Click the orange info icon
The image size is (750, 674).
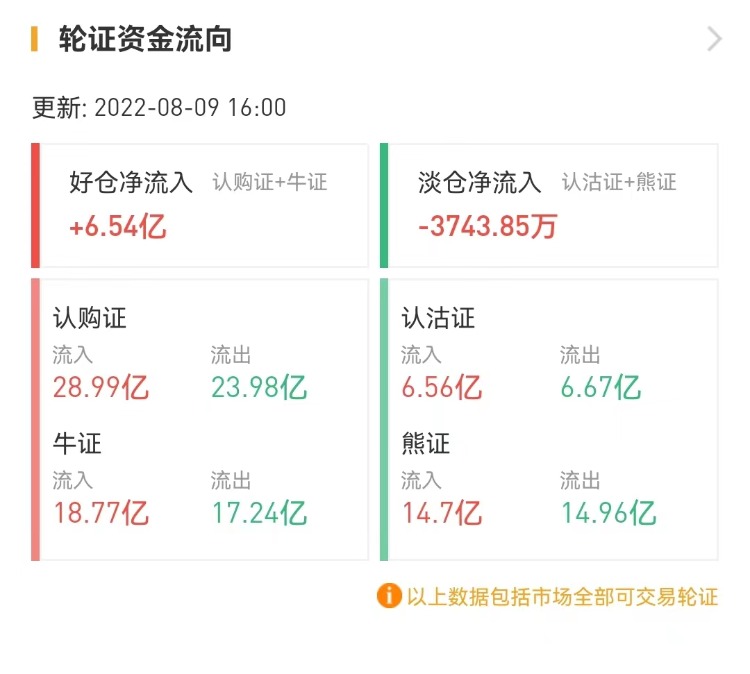388,597
